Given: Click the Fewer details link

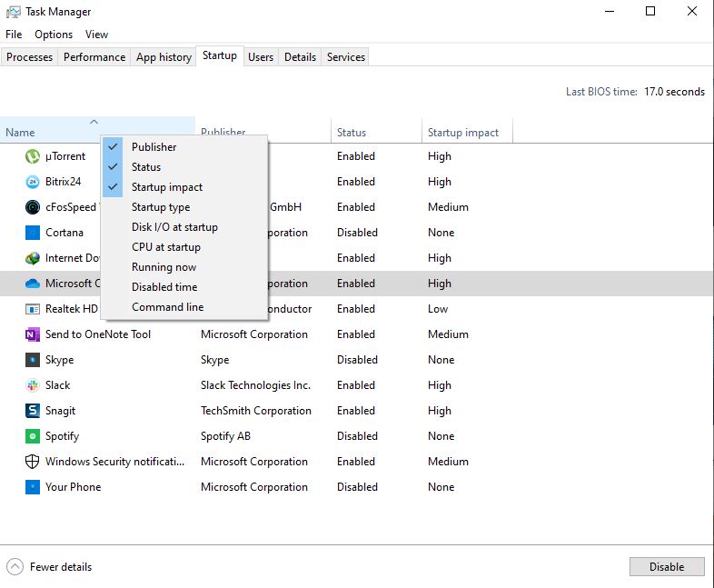Looking at the screenshot, I should 61,567.
